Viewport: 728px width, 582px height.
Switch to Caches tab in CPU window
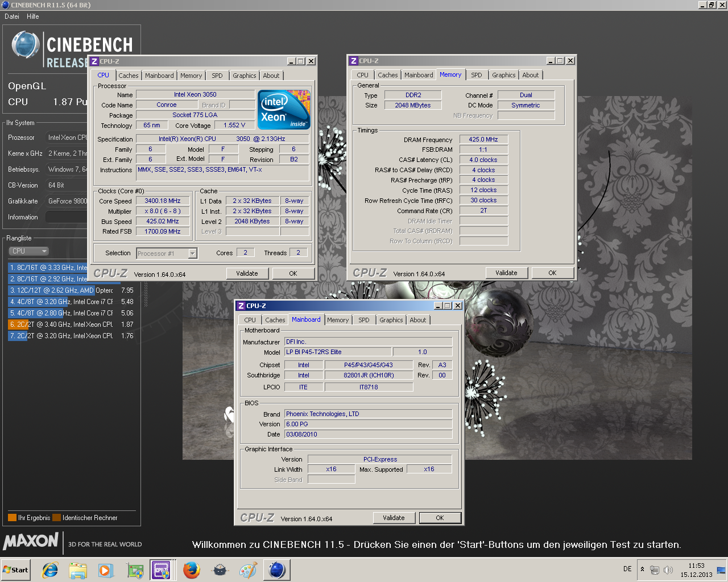(x=129, y=76)
